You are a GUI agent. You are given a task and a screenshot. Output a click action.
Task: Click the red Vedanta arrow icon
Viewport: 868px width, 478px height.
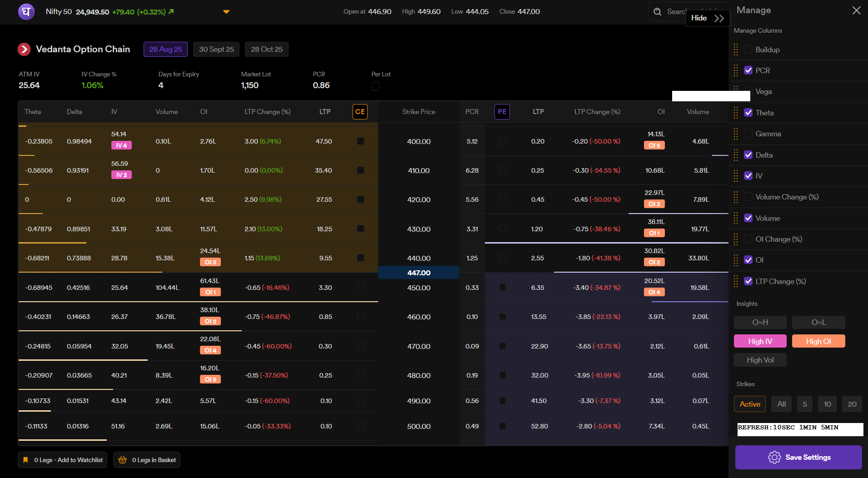[24, 49]
